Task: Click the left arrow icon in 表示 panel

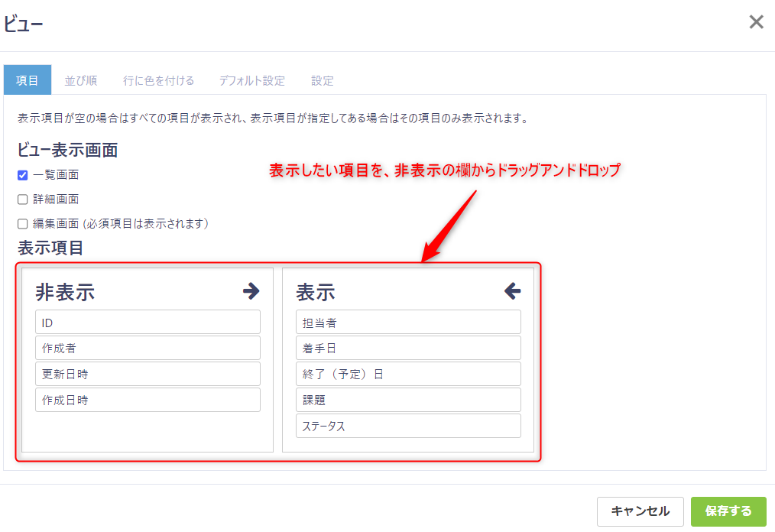Action: click(512, 291)
